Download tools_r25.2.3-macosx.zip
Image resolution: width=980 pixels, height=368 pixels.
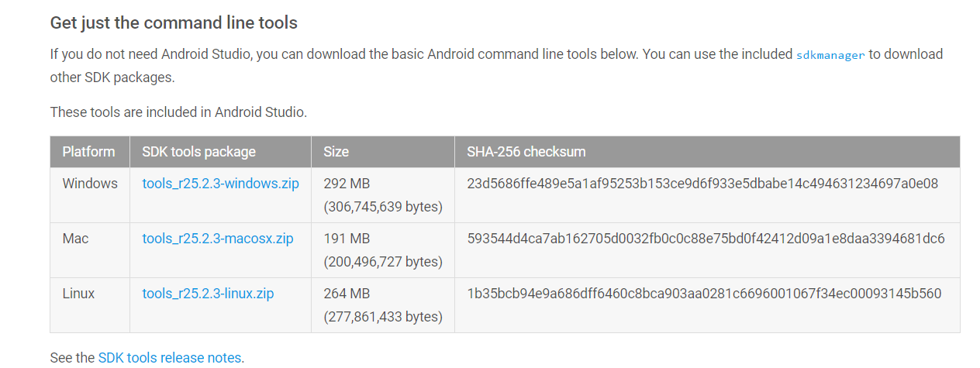[x=218, y=239]
